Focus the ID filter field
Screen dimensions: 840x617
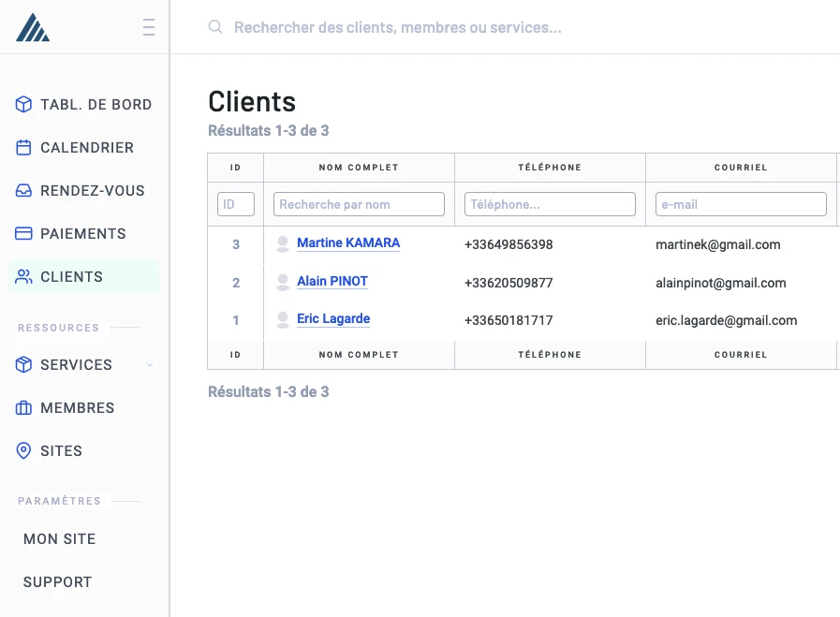tap(236, 204)
